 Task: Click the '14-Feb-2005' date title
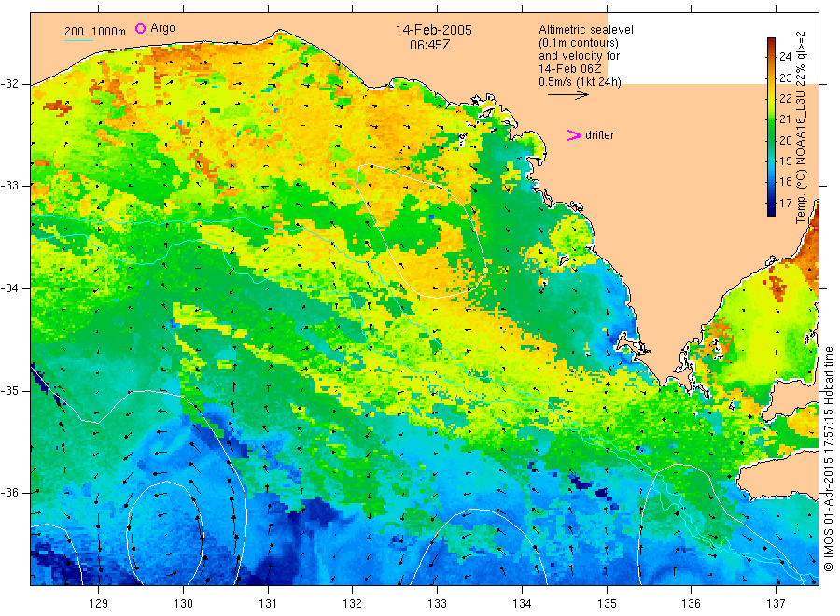434,30
